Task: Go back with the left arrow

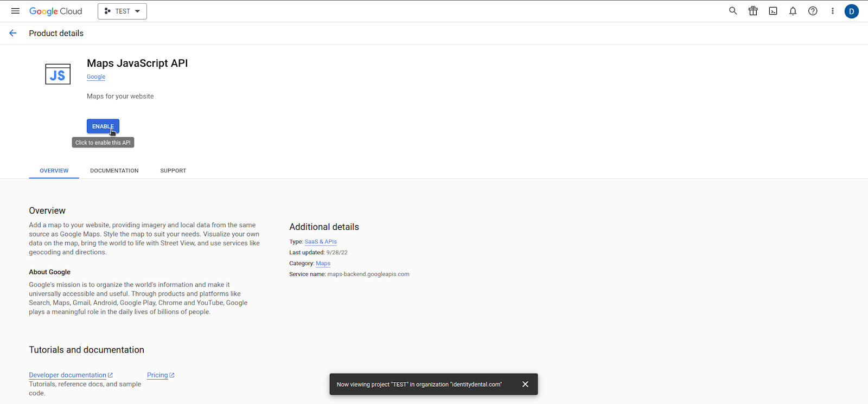Action: (13, 33)
